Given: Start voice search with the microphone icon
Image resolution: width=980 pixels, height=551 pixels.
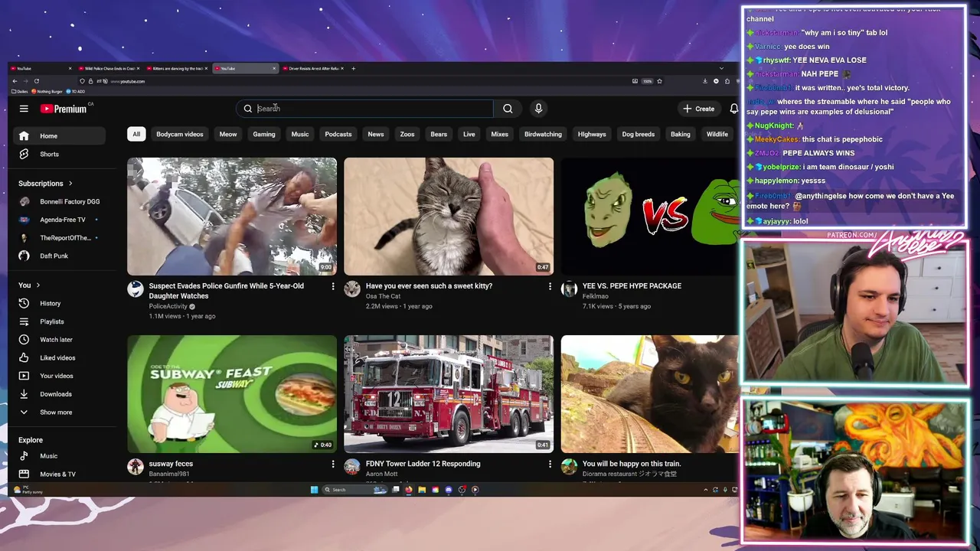Looking at the screenshot, I should [x=538, y=109].
